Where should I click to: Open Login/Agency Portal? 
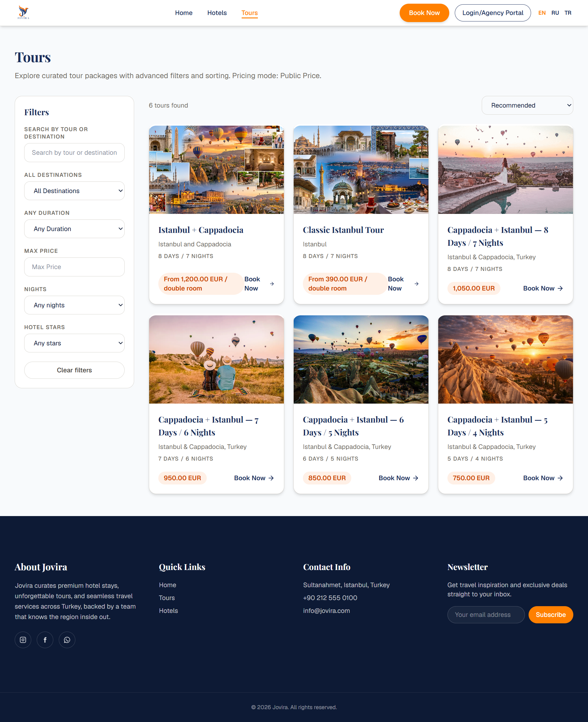coord(492,13)
